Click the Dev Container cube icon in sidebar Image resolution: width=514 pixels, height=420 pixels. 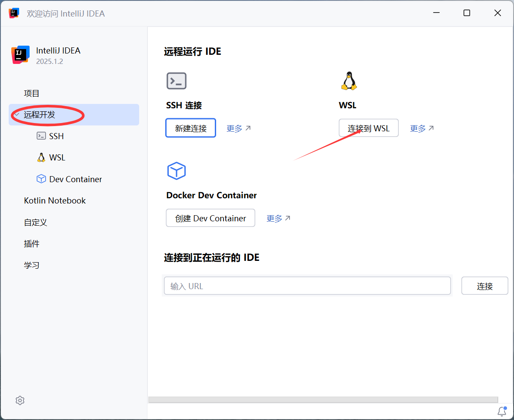[x=41, y=179]
